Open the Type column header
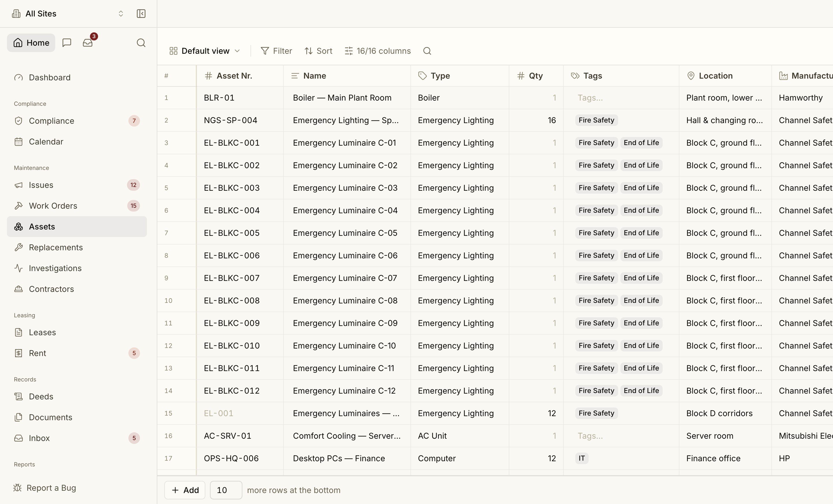 [x=460, y=76]
